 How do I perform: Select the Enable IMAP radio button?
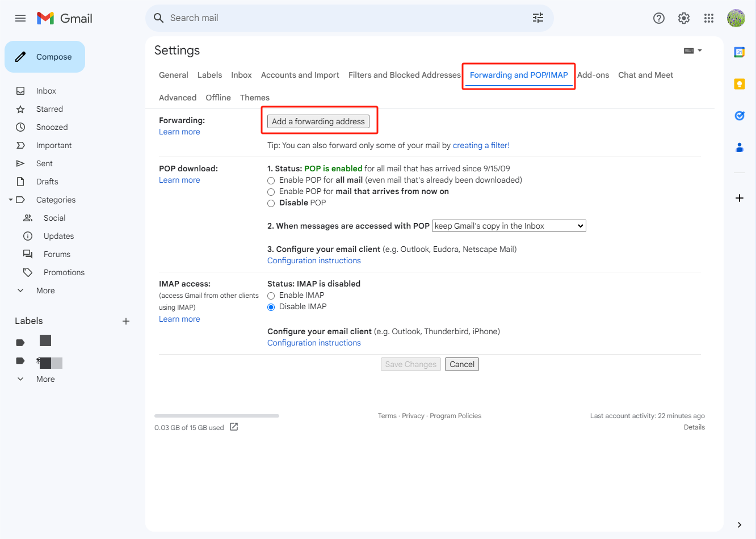coord(271,296)
